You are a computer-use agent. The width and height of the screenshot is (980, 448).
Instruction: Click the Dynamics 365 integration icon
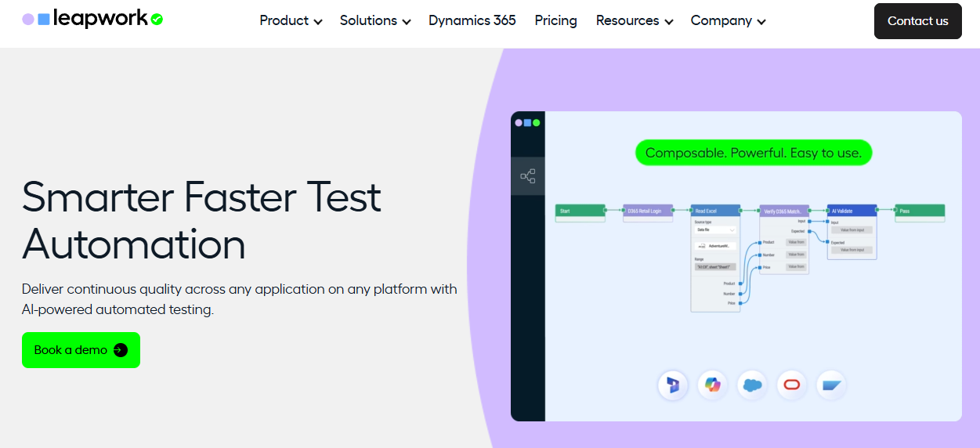coord(674,385)
